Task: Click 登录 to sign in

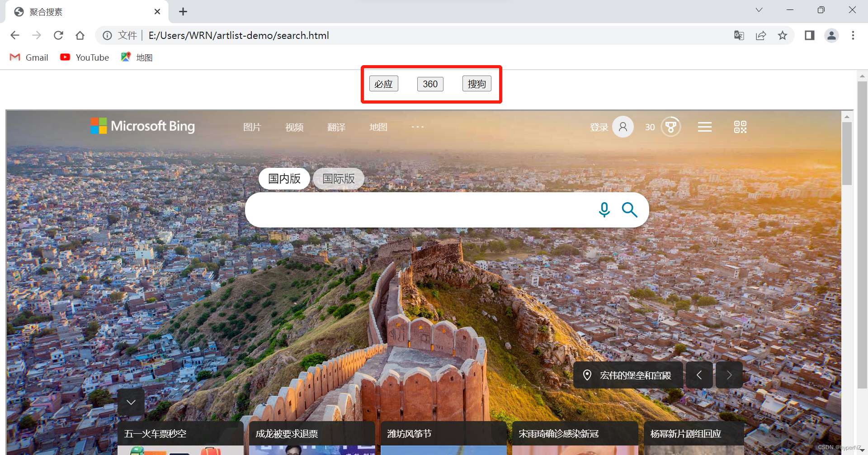Action: [599, 127]
